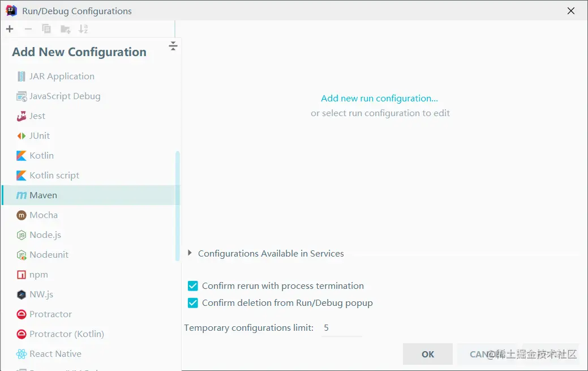Select NW.js configuration type label
This screenshot has height=371, width=588.
(x=41, y=295)
